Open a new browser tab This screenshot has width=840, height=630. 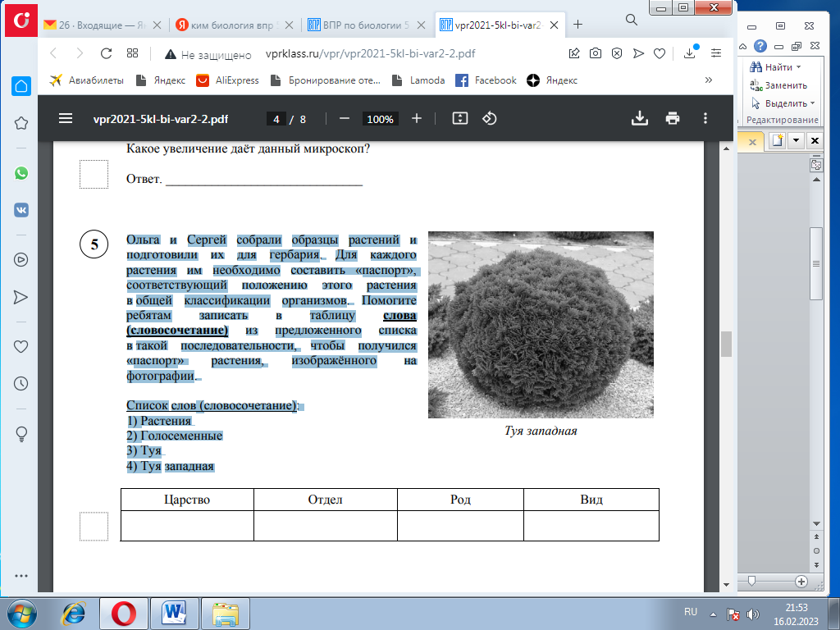tap(578, 25)
